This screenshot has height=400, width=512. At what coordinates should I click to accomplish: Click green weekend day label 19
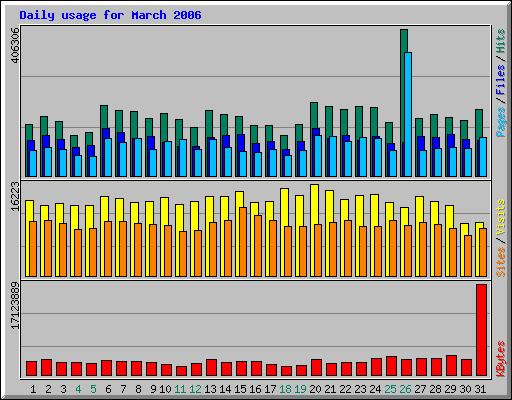point(300,389)
